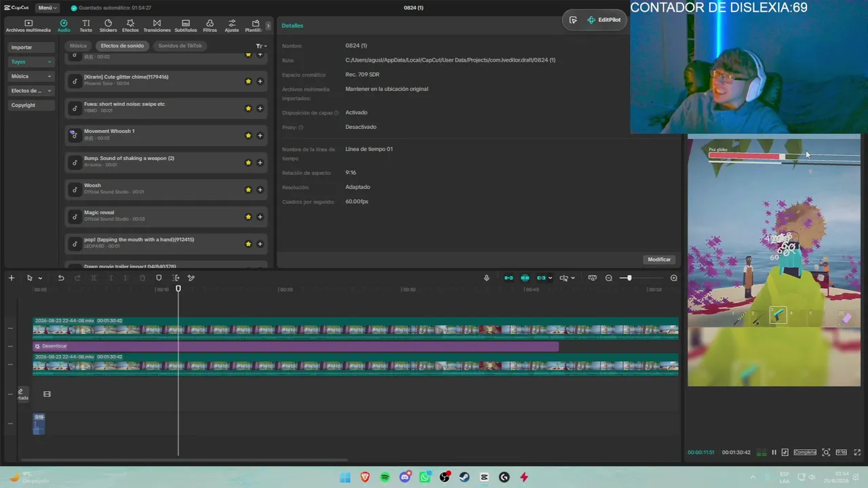Open the Subtítulos tab

pos(186,26)
